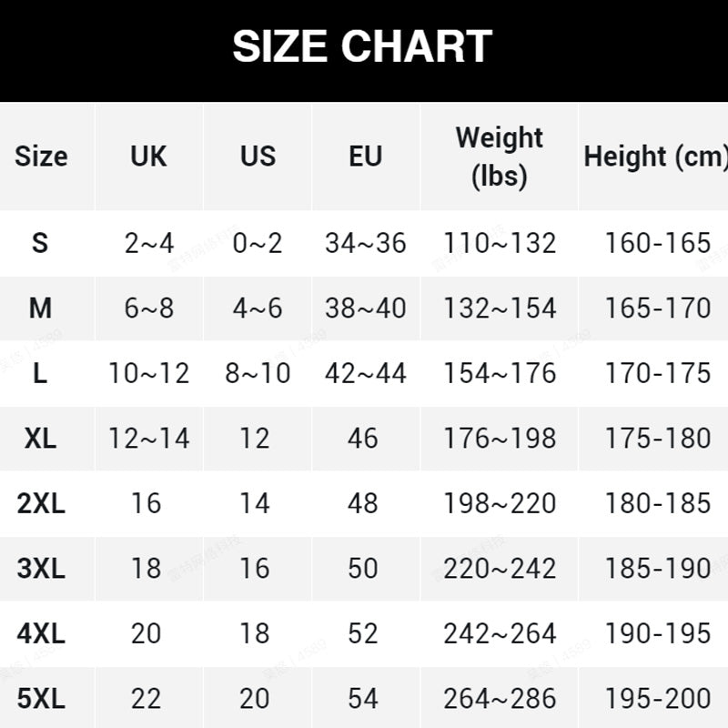Click the 5XL size row label
Image resolution: width=728 pixels, height=728 pixels.
pos(41,699)
